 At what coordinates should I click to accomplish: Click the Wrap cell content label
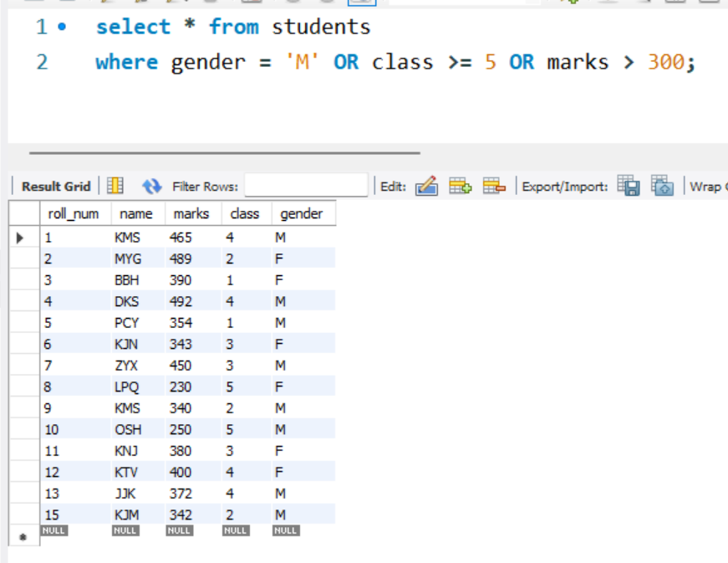pyautogui.click(x=708, y=187)
